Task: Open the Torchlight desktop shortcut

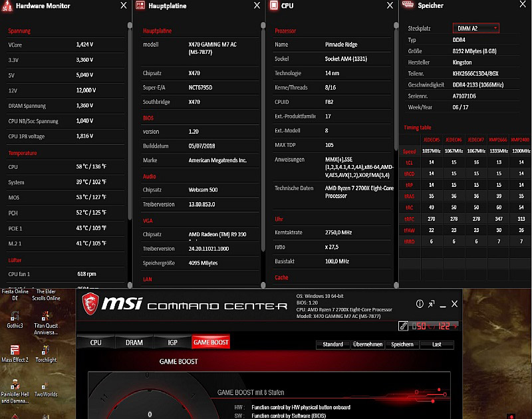Action: 46,353
